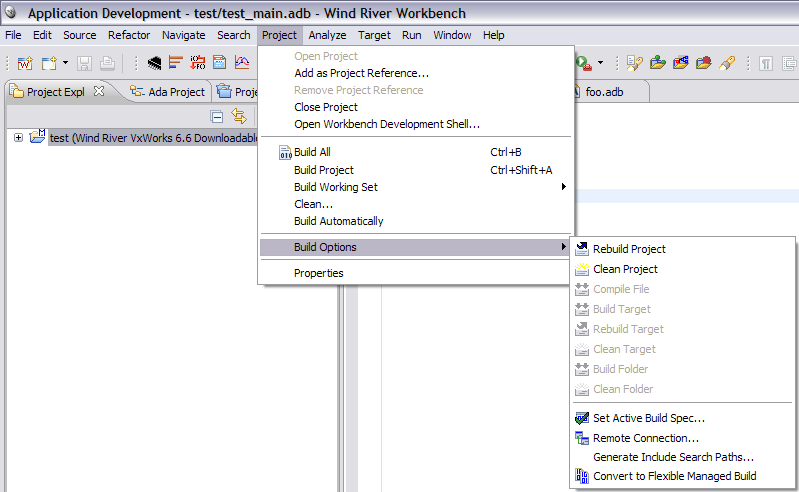
Task: Open project Properties menu entry
Action: [x=416, y=273]
